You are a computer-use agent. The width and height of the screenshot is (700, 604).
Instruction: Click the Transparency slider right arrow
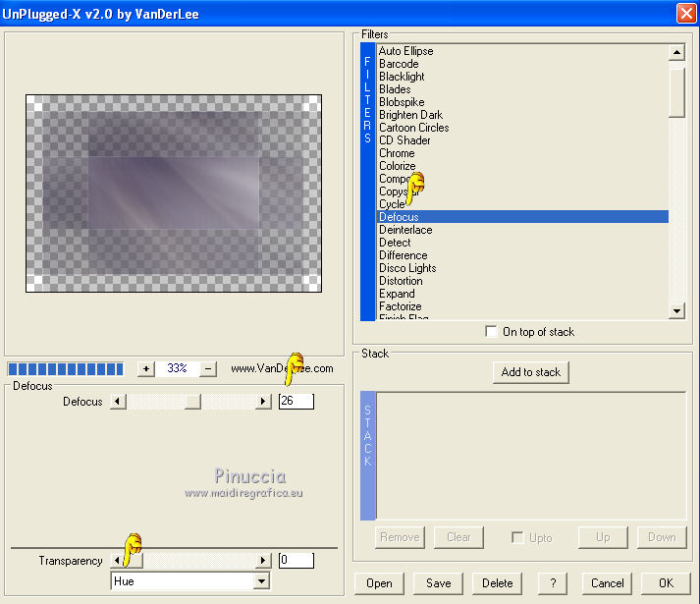coord(263,560)
